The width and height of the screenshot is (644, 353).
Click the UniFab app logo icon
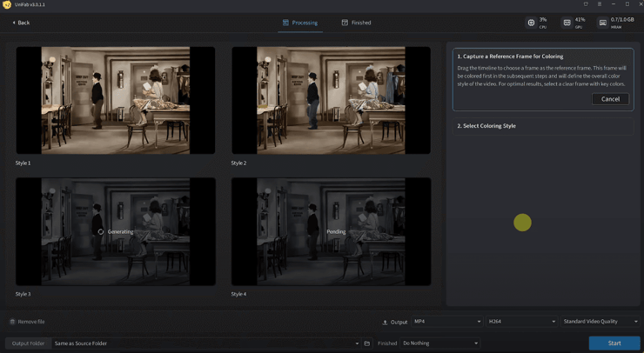pyautogui.click(x=7, y=4)
